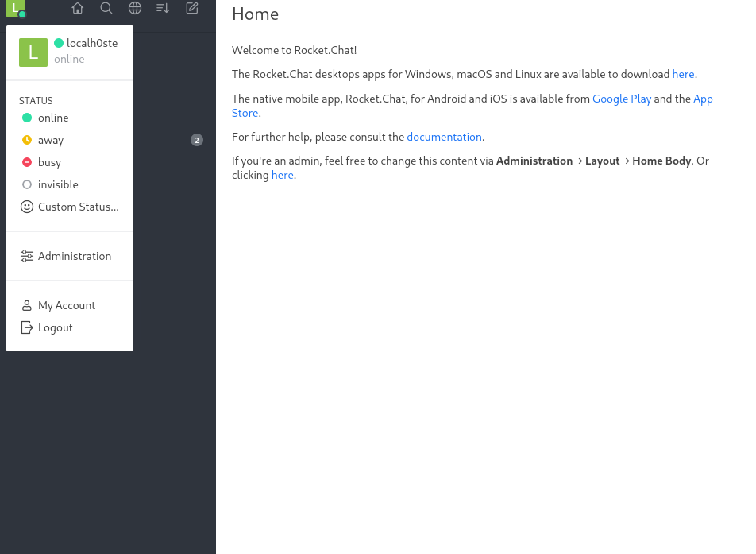Viewport: 756px width, 554px height.
Task: Click the unread badge showing 2
Action: click(x=197, y=140)
